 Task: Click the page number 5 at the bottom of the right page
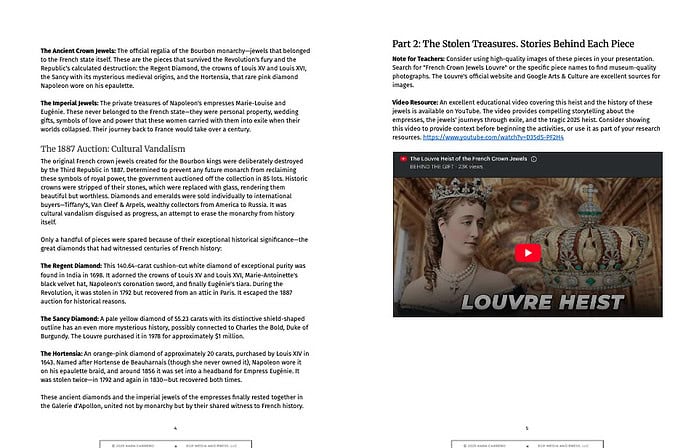tap(526, 428)
